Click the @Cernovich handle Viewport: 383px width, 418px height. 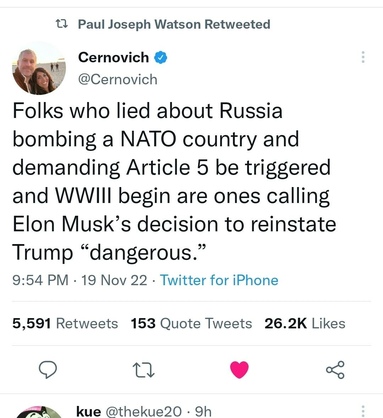pos(118,79)
